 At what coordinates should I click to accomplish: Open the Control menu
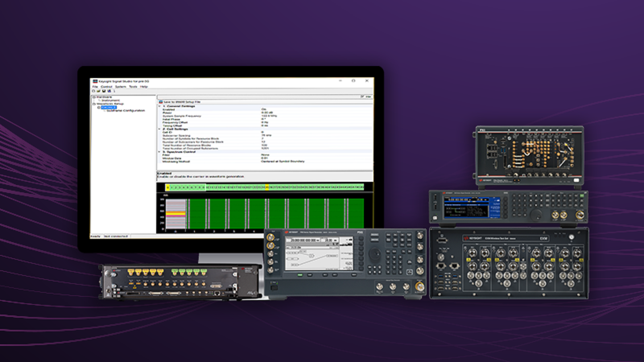[x=106, y=86]
